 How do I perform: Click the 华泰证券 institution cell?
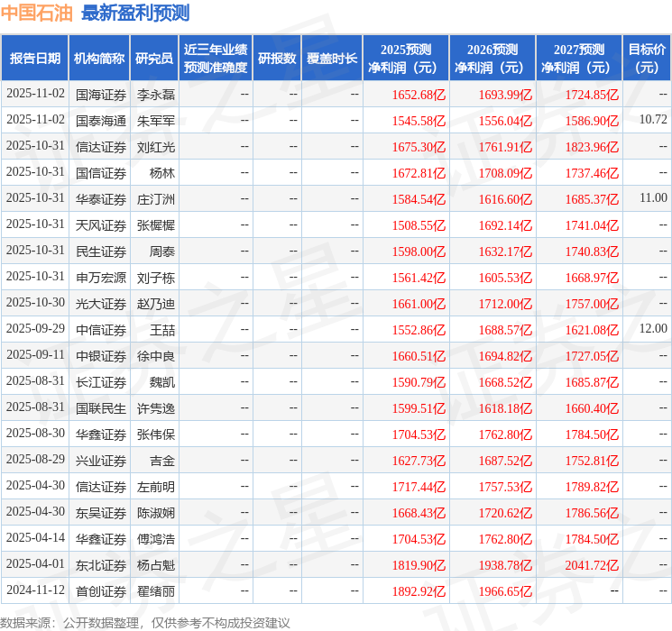click(101, 199)
